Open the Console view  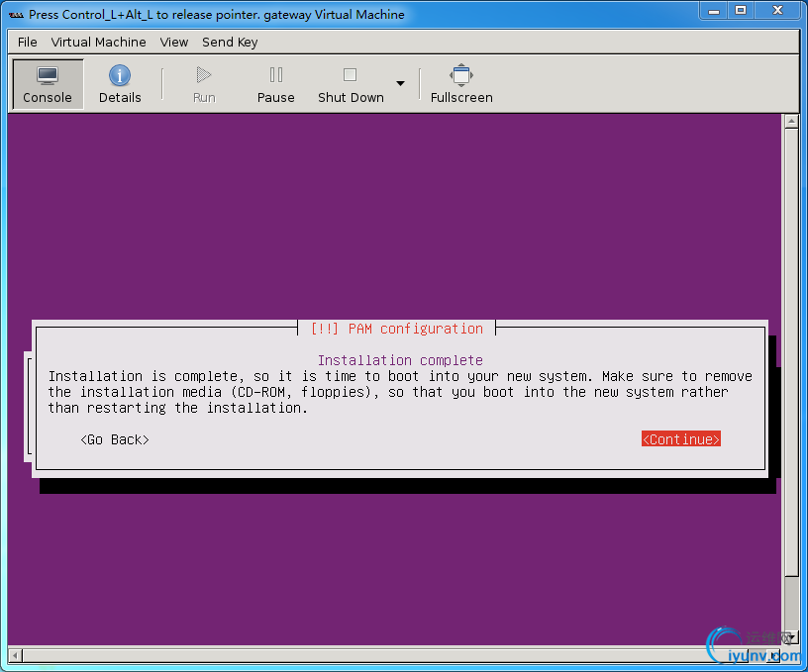pos(48,84)
